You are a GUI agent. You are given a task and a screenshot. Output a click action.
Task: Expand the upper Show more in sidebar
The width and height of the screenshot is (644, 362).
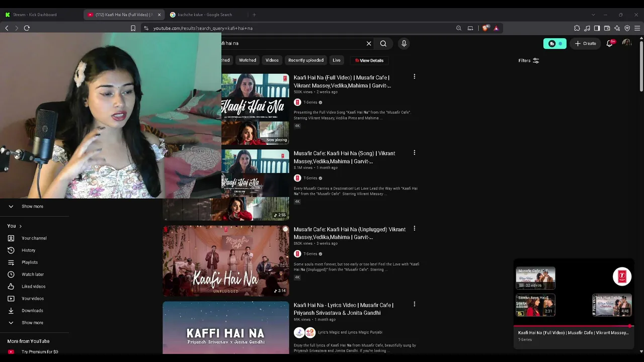coord(32,207)
